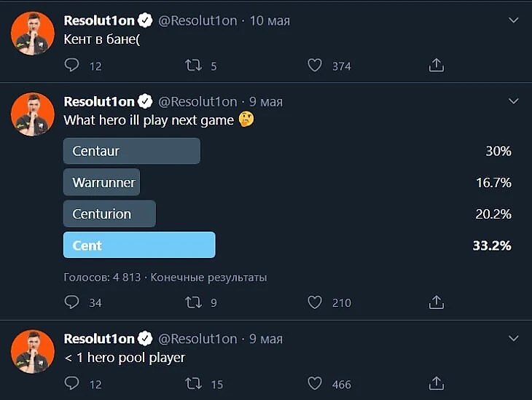Viewport: 532px width, 400px height.
Task: Open the @Resolut1on handle on the poll tweet
Action: pos(197,101)
